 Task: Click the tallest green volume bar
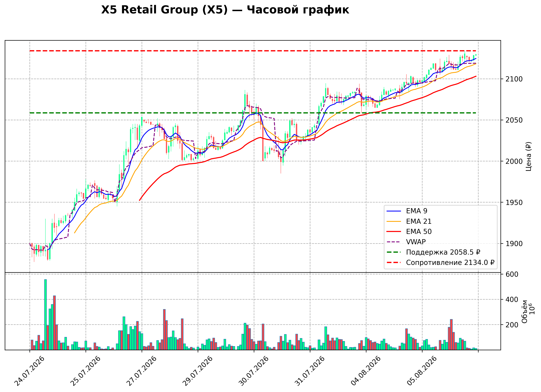[x=45, y=315]
